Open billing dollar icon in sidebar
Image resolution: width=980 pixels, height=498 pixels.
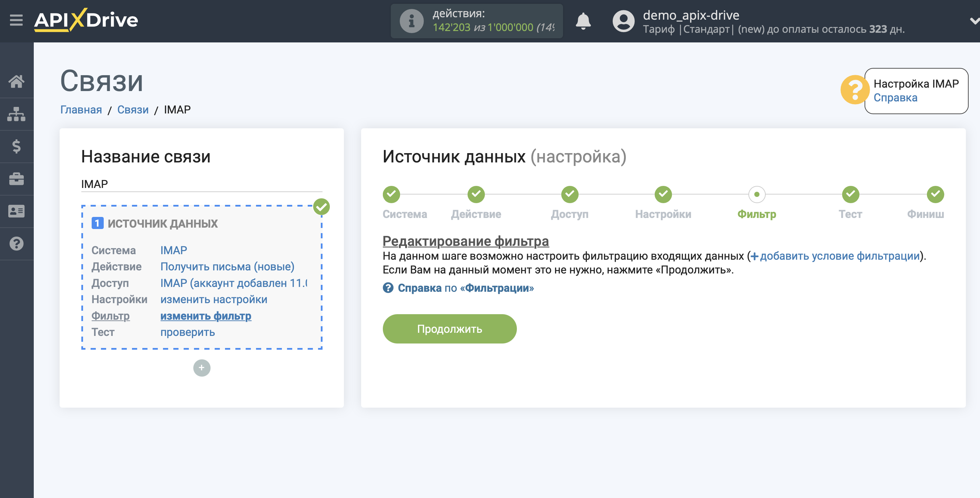coord(16,146)
